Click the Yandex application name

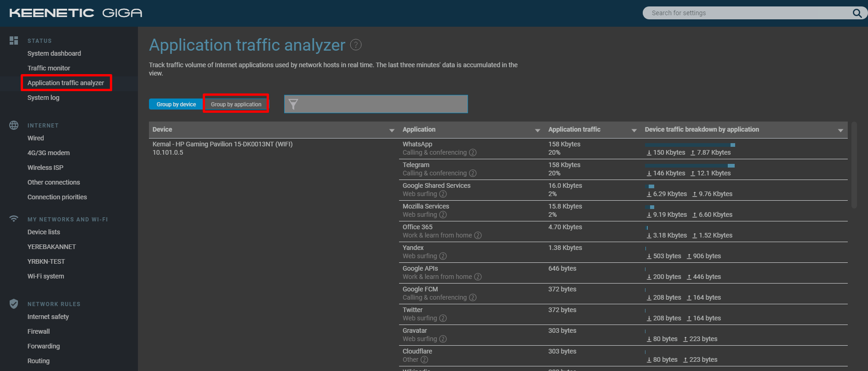[413, 248]
